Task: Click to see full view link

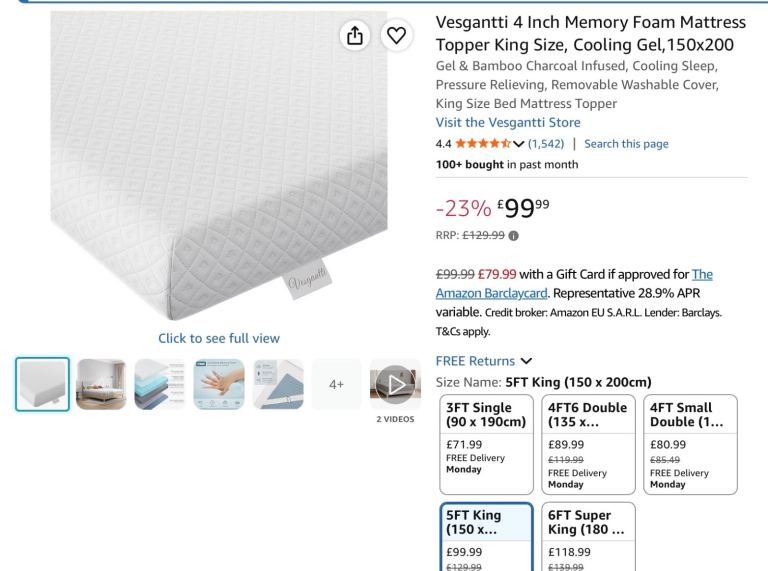Action: pyautogui.click(x=219, y=338)
